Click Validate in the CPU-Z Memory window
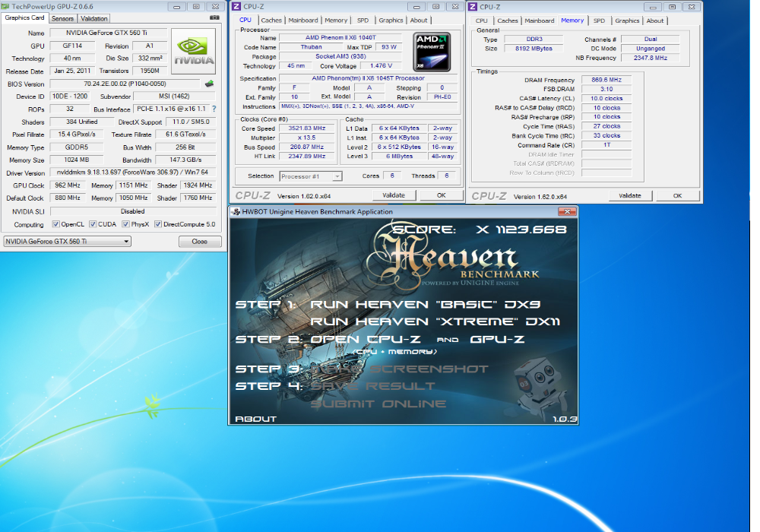 coord(630,196)
